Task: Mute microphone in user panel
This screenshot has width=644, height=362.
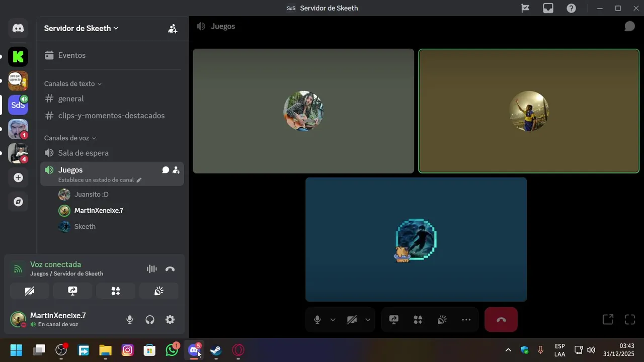Action: pos(130,320)
